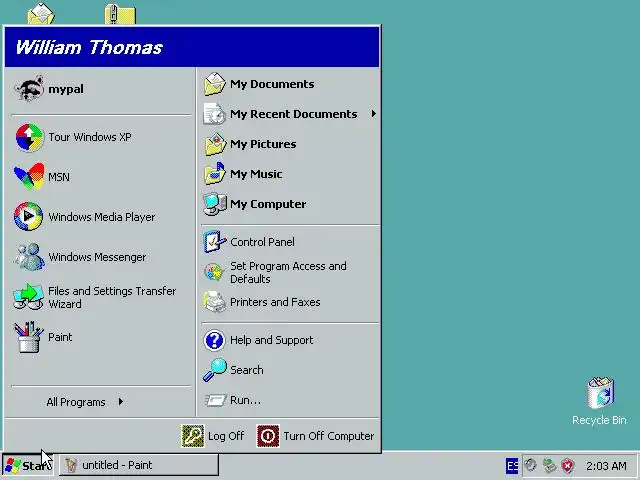Click the red shield security tray icon
The image size is (640, 480).
click(567, 465)
